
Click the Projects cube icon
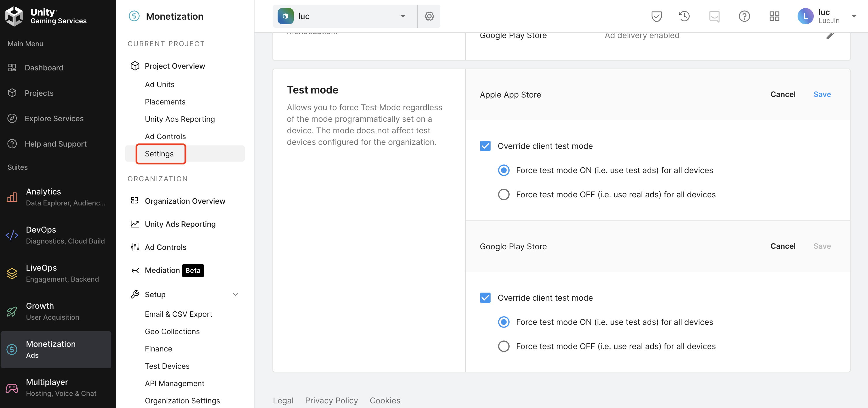tap(12, 93)
